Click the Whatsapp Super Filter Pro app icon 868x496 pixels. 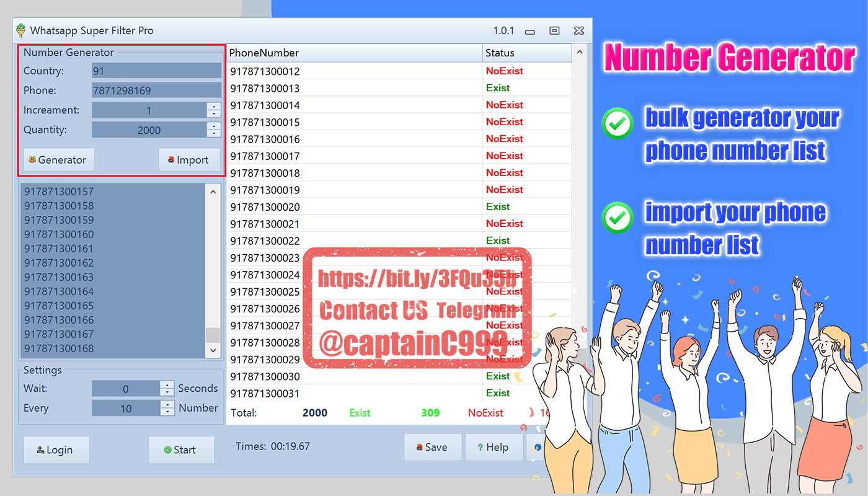21,30
